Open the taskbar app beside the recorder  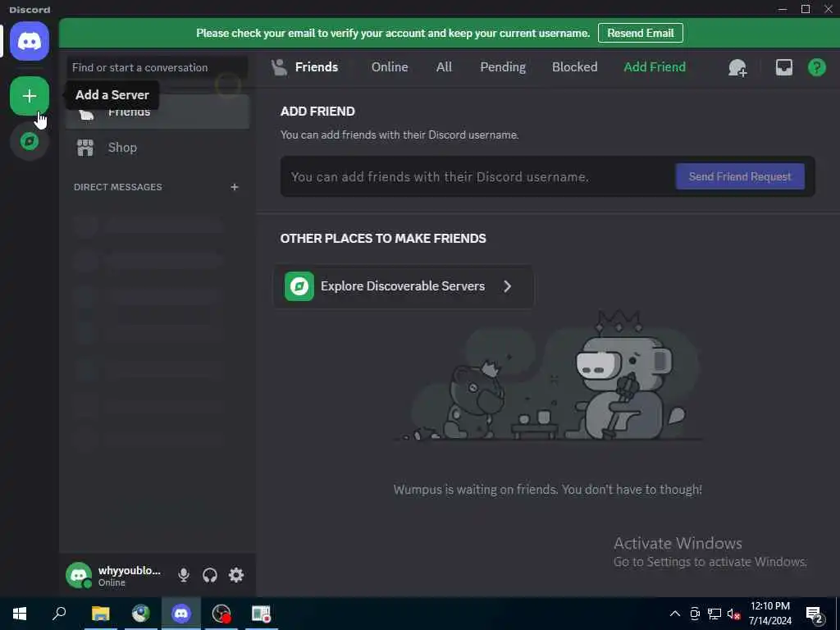coord(262,614)
